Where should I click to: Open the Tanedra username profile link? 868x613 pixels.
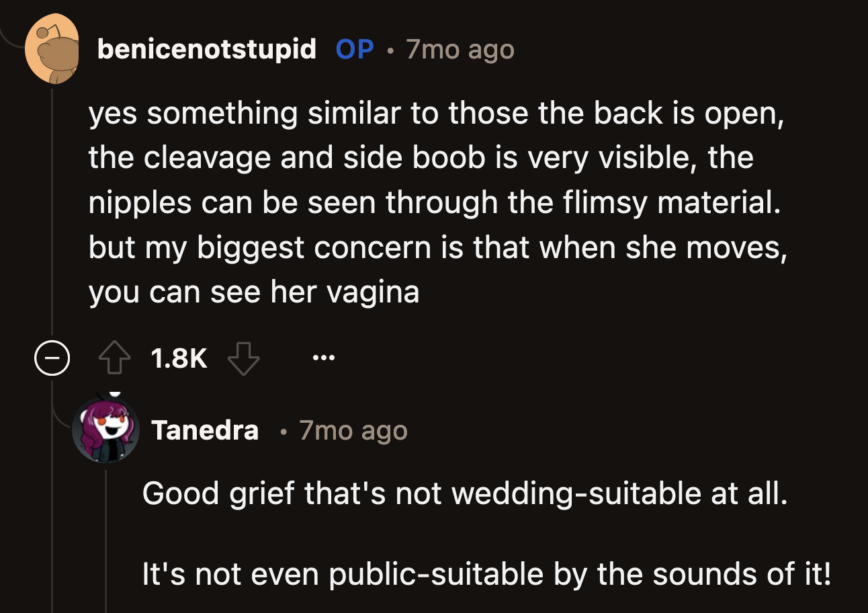tap(205, 430)
